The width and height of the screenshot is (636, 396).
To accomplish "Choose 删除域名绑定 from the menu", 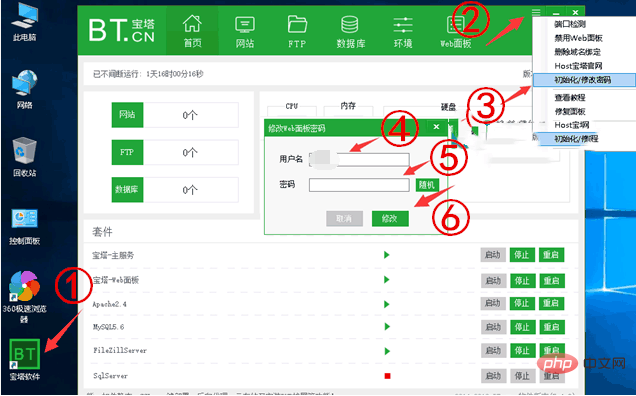I will 578,52.
